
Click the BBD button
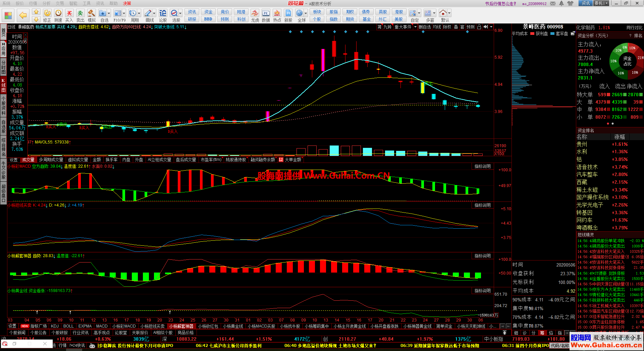tap(208, 19)
